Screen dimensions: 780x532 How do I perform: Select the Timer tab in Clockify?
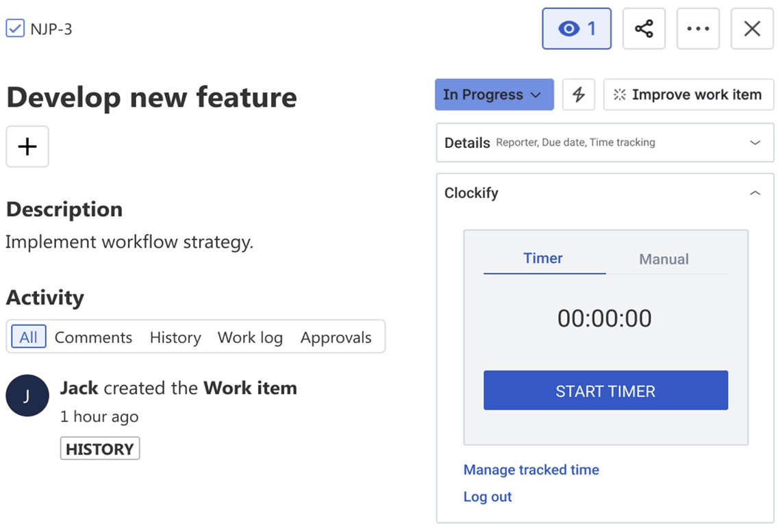pyautogui.click(x=543, y=259)
